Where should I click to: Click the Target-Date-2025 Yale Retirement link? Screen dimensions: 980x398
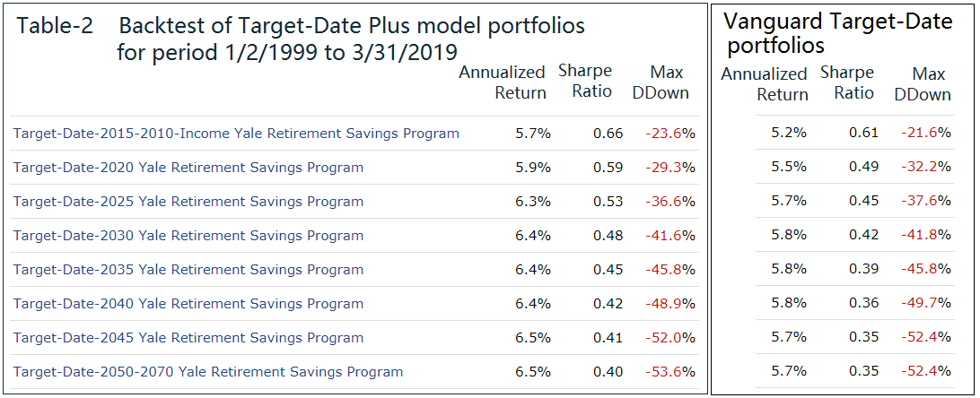pyautogui.click(x=188, y=202)
